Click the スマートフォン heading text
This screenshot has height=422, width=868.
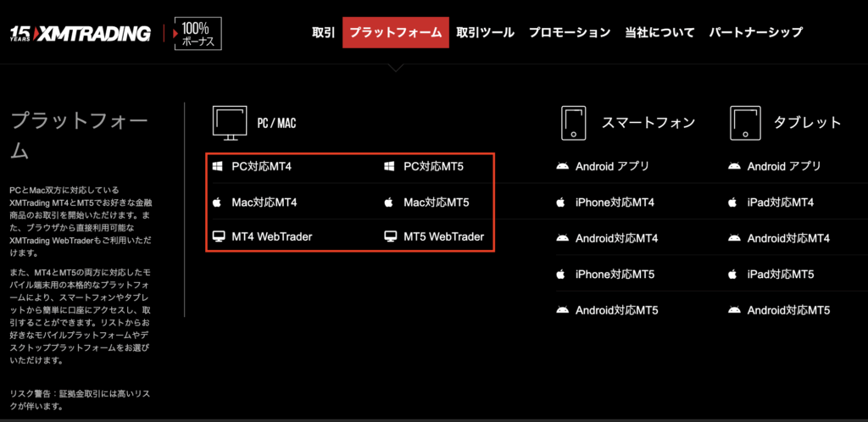[x=648, y=123]
